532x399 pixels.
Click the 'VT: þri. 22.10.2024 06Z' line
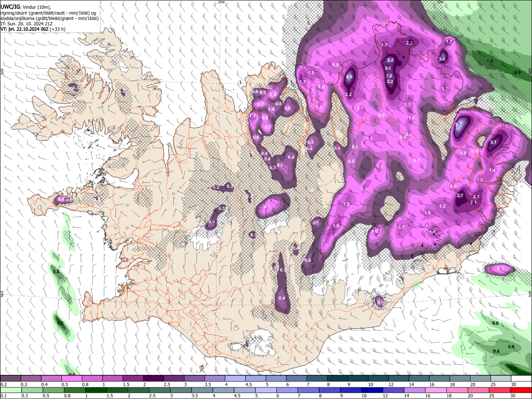(25, 29)
